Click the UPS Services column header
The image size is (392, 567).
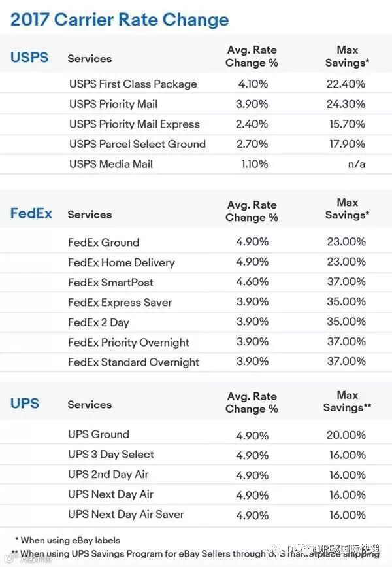click(x=90, y=405)
